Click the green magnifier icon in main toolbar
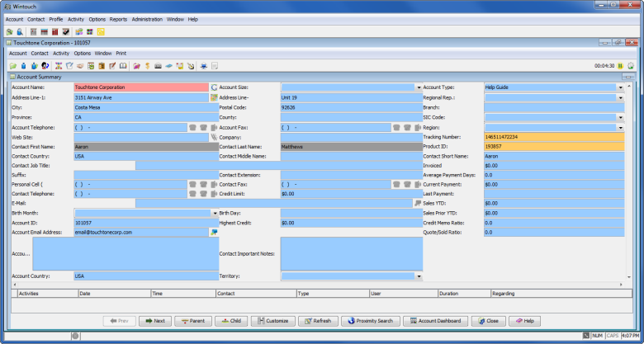 click(9, 31)
